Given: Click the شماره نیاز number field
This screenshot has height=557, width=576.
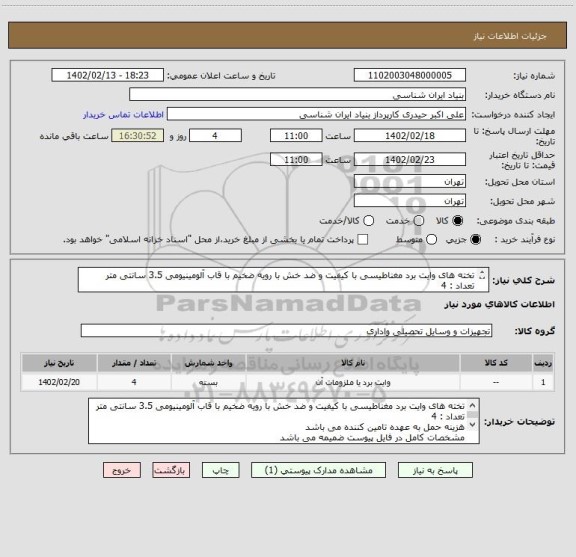Looking at the screenshot, I should [x=410, y=75].
